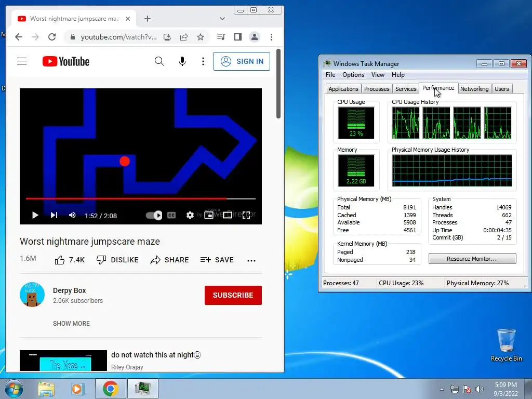This screenshot has height=399, width=532.
Task: Toggle the autoplay switch
Action: coord(154,215)
